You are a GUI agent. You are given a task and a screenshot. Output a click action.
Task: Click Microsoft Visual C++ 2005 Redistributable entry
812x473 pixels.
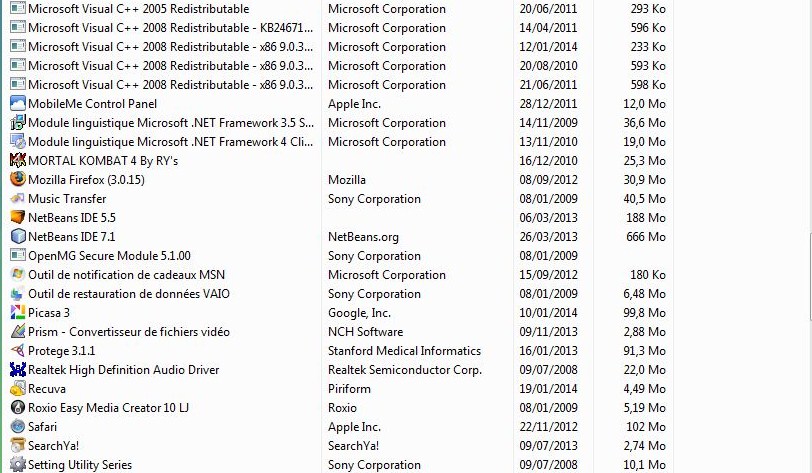tap(138, 9)
